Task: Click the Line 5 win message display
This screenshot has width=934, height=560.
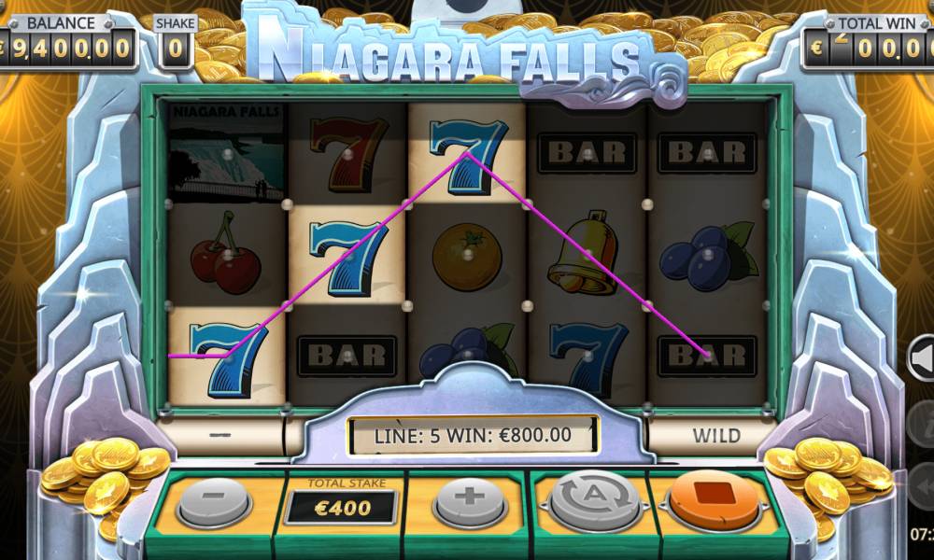Action: tap(473, 435)
